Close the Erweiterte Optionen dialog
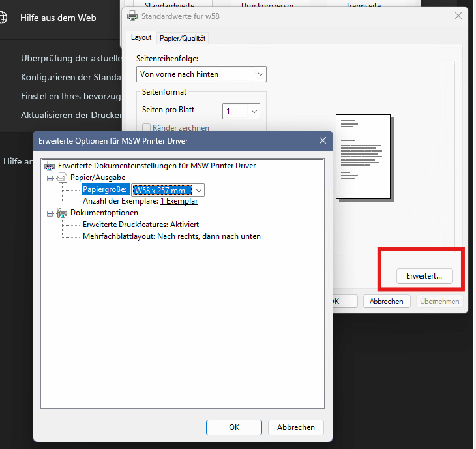Image resolution: width=476 pixels, height=449 pixels. click(x=323, y=140)
